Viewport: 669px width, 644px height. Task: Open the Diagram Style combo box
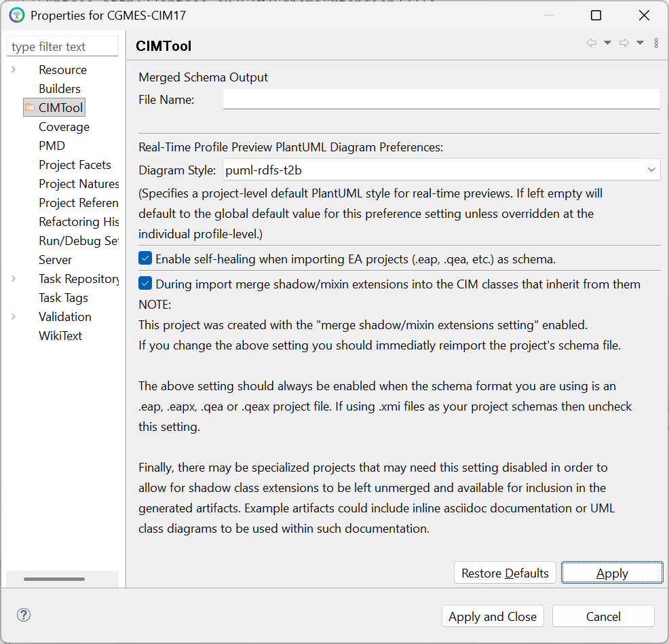coord(442,170)
